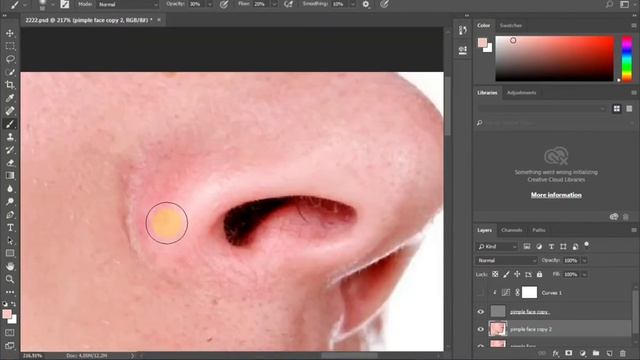Hide the gray pimple face copy layer
Viewport: 640px width, 360px height.
(x=480, y=311)
